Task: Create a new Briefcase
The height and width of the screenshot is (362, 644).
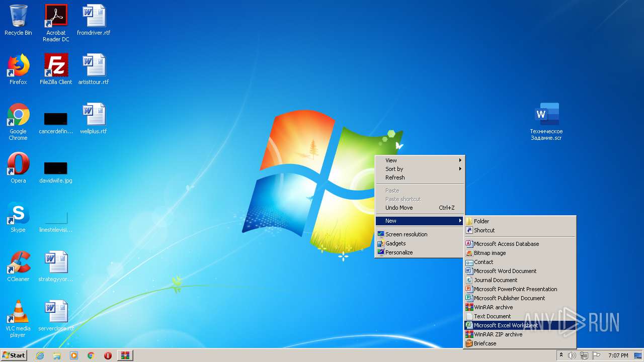Action: [x=520, y=343]
